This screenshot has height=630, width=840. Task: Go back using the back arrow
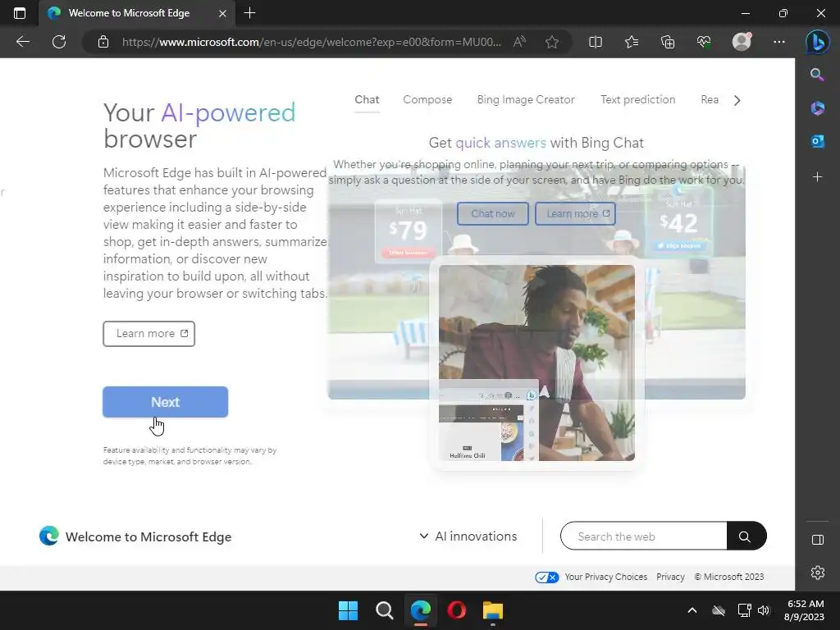pyautogui.click(x=22, y=42)
